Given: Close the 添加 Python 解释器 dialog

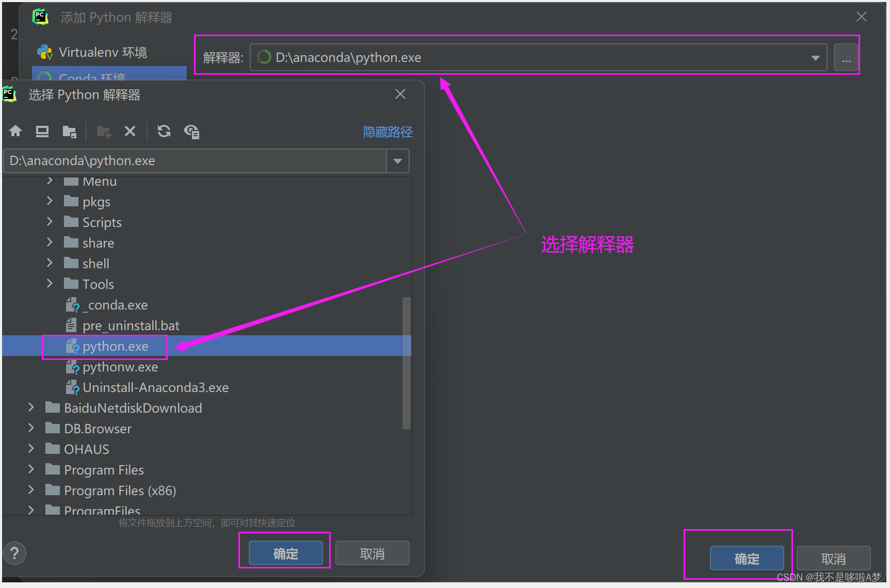Looking at the screenshot, I should click(861, 17).
